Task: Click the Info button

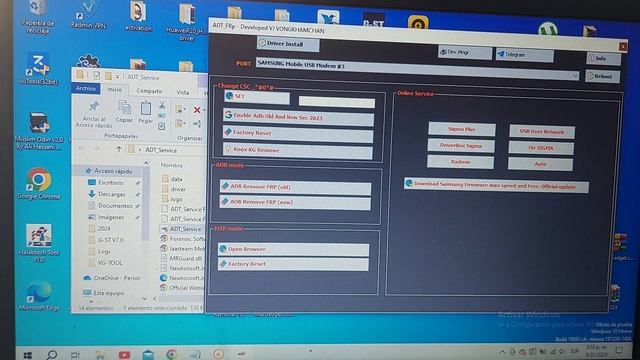Action: (x=604, y=59)
